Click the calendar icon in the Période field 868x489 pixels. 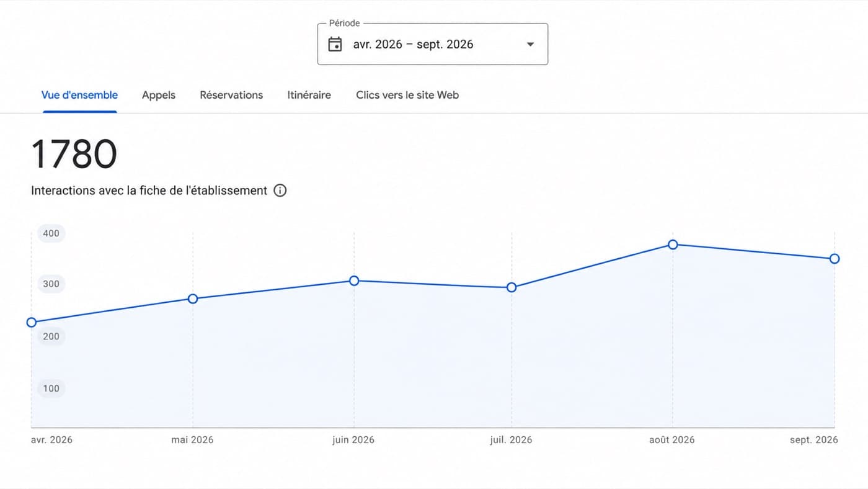click(335, 44)
